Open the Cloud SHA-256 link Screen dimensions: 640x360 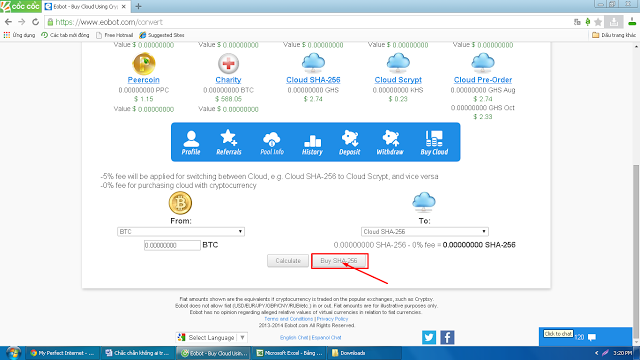[x=313, y=80]
